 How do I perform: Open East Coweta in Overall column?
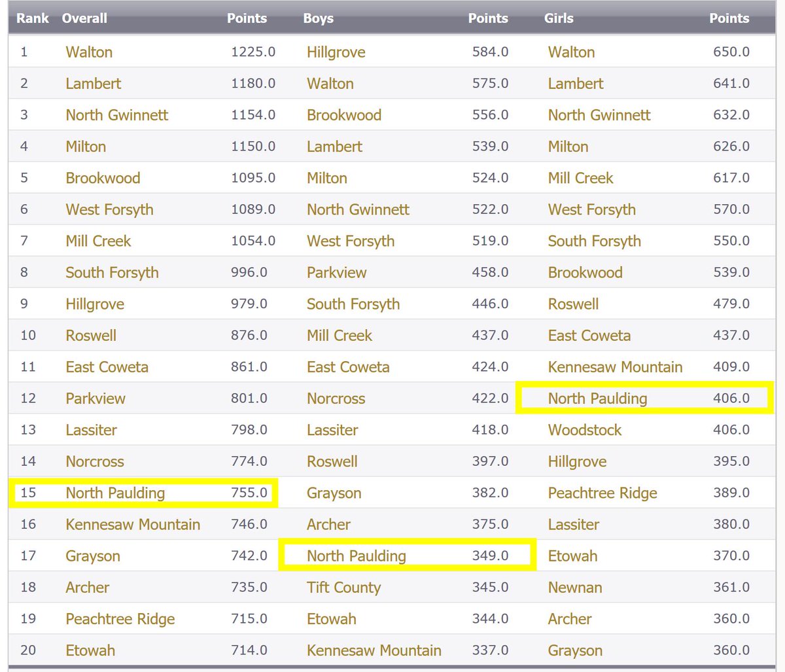click(x=107, y=367)
